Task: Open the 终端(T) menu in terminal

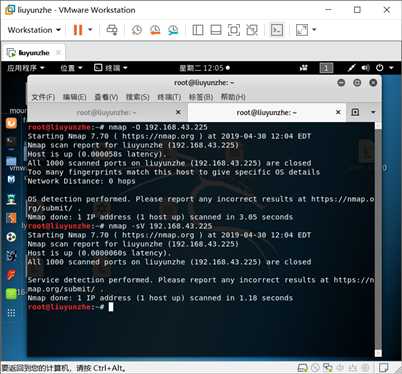Action: (169, 97)
